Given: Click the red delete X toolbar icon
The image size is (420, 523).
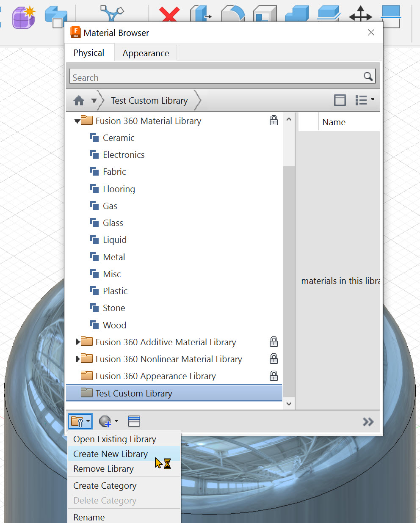Looking at the screenshot, I should pyautogui.click(x=169, y=14).
